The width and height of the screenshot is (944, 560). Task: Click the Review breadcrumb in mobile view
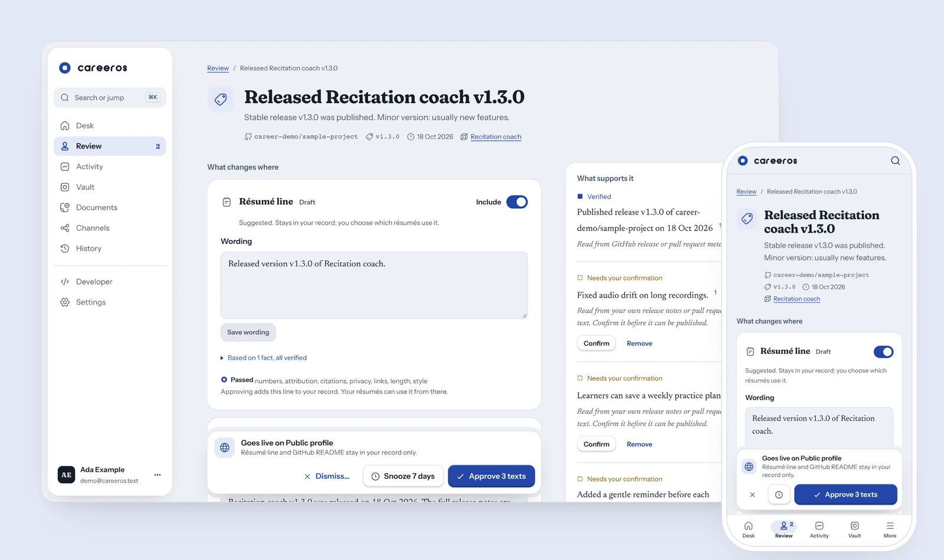pyautogui.click(x=746, y=192)
